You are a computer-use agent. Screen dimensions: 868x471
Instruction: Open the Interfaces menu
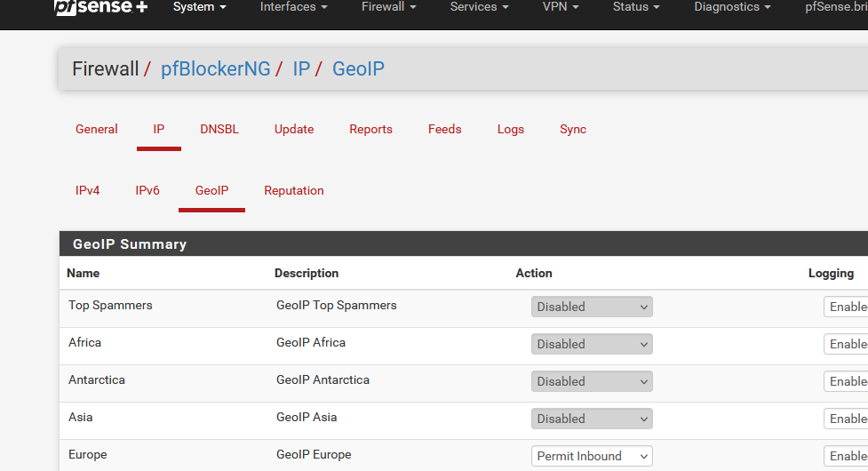pyautogui.click(x=293, y=7)
